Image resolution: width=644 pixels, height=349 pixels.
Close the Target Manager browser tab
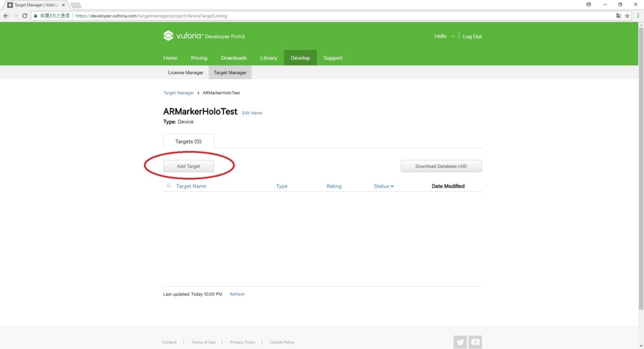(x=64, y=5)
